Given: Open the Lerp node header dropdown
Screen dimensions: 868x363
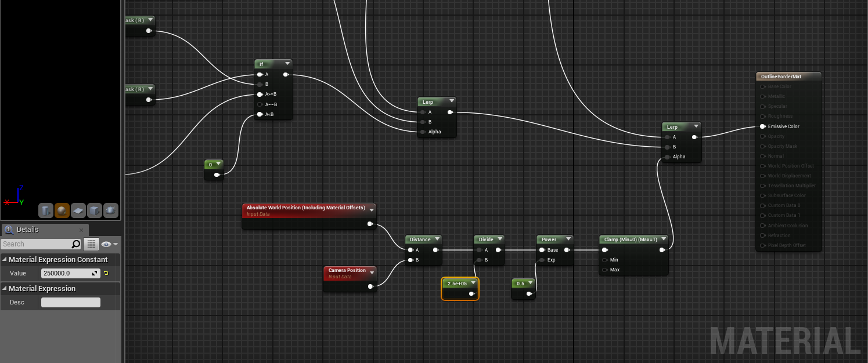Looking at the screenshot, I should [x=453, y=101].
